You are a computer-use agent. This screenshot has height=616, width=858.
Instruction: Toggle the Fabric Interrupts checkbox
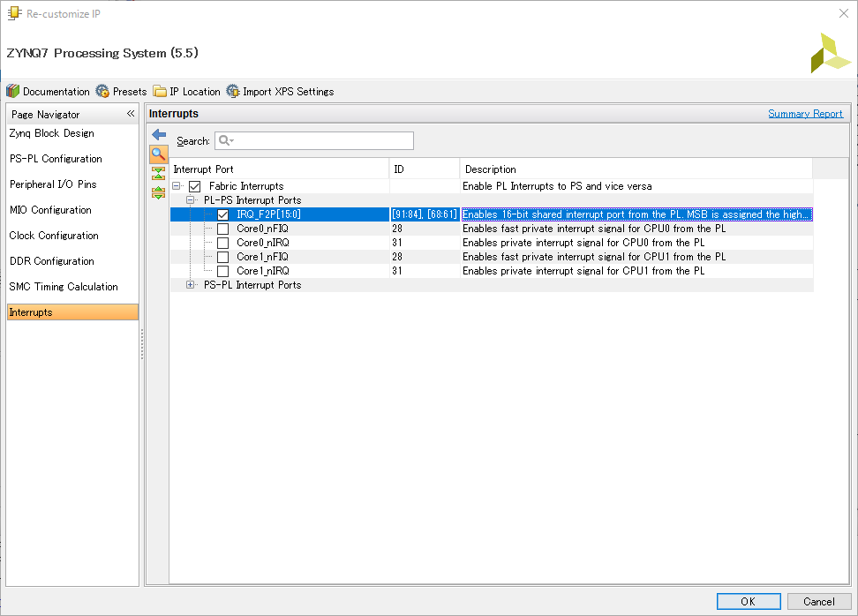coord(195,186)
